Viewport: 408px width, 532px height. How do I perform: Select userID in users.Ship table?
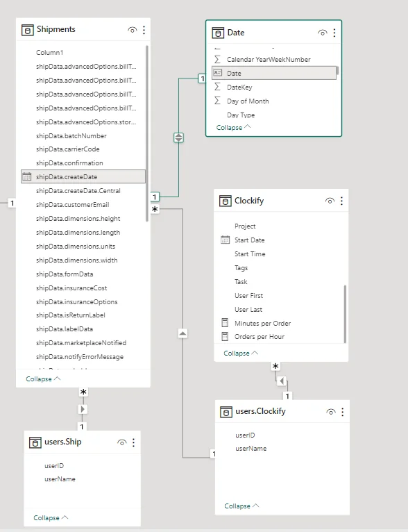click(54, 466)
